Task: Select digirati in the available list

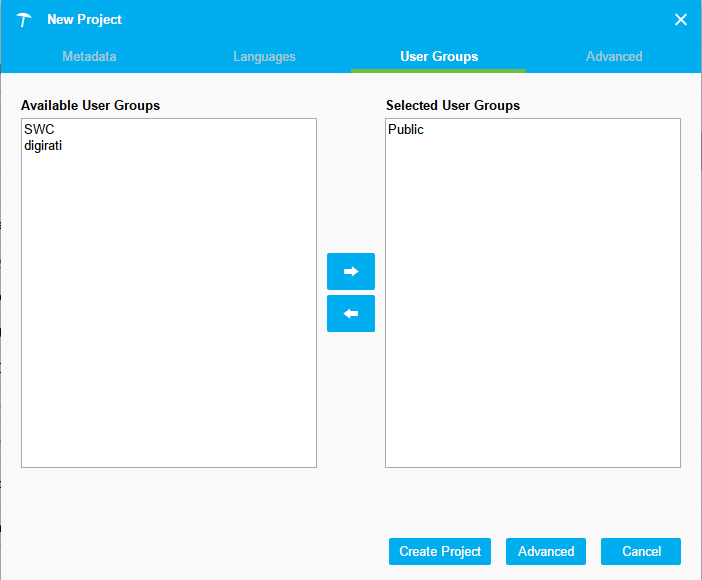Action: coord(43,145)
